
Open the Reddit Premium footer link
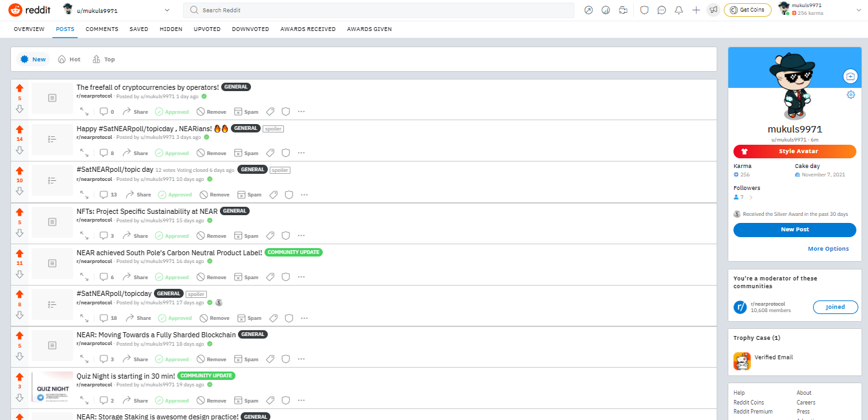(x=753, y=412)
